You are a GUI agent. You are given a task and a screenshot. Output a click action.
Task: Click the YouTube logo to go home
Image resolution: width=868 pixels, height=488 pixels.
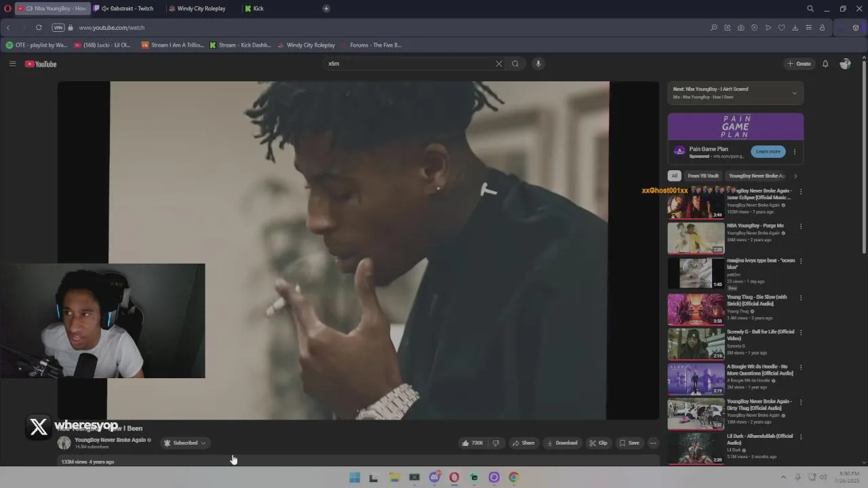tap(41, 64)
